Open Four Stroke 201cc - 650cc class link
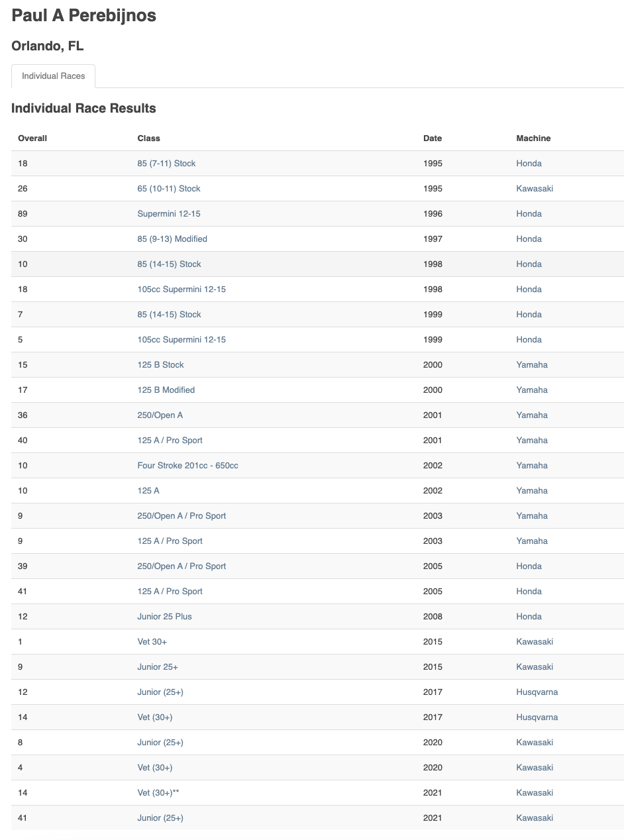 [187, 465]
